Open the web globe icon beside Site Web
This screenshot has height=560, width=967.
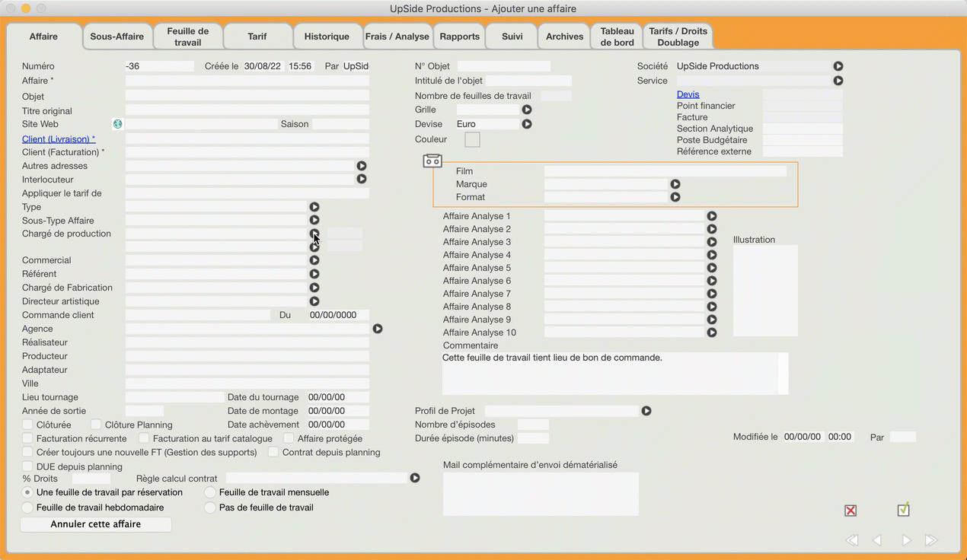[118, 124]
